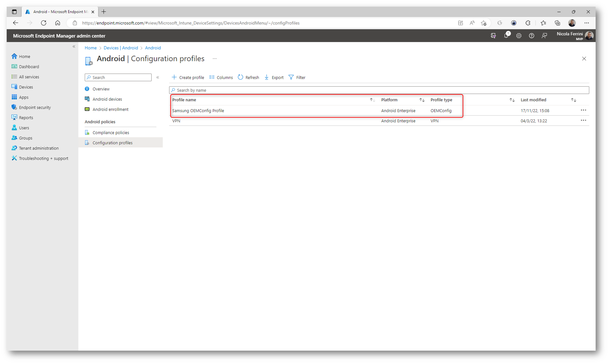
Task: Open the Columns chooser
Action: 221,77
